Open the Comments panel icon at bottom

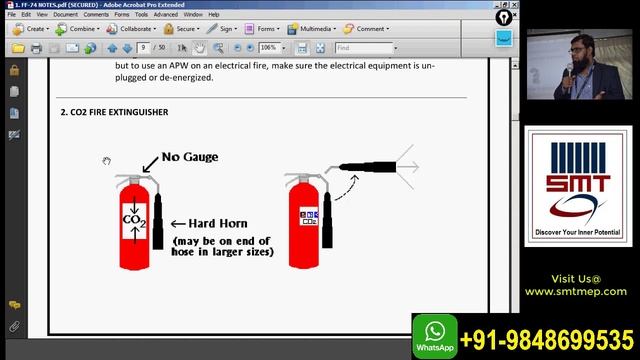click(14, 305)
